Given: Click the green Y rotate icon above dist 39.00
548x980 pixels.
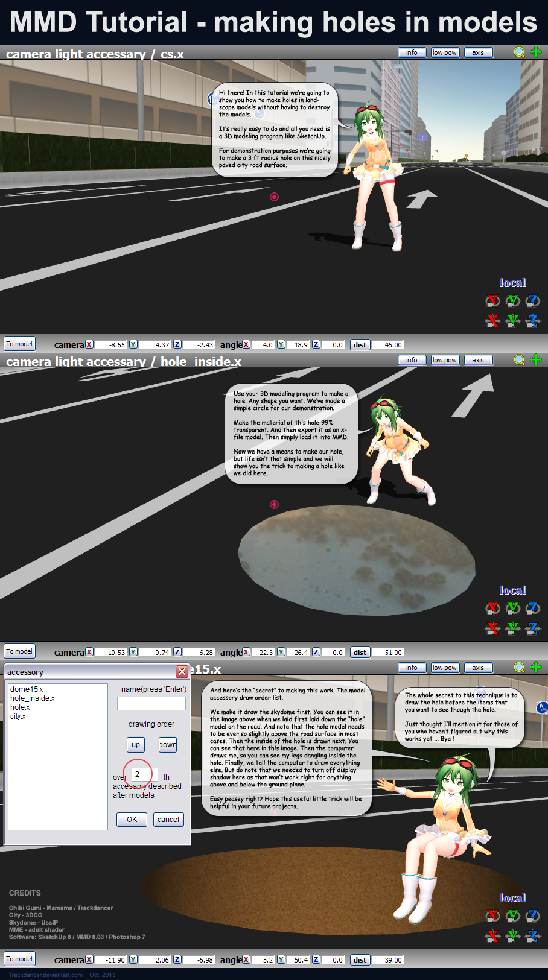Looking at the screenshot, I should point(513,915).
